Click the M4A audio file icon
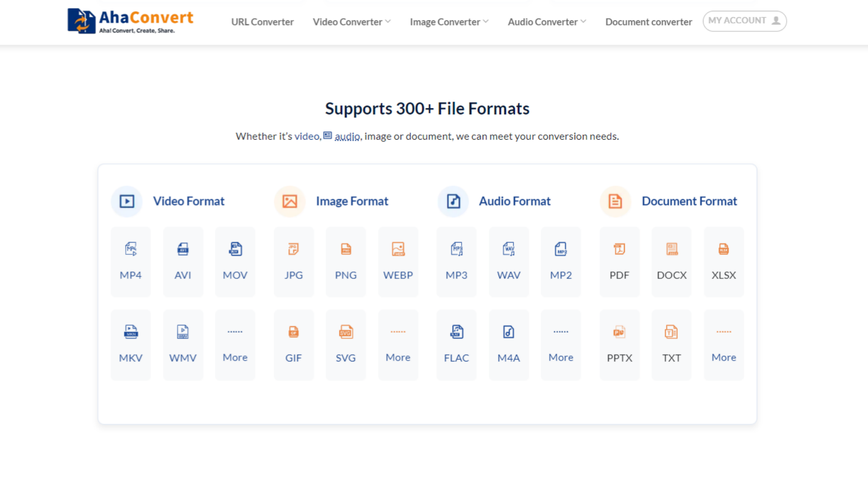Image resolution: width=868 pixels, height=488 pixels. [x=509, y=332]
